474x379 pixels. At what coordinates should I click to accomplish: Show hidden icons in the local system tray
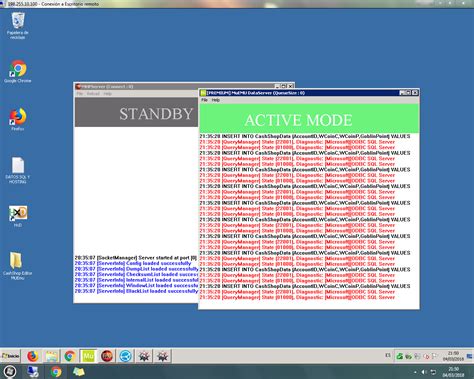[x=415, y=372]
